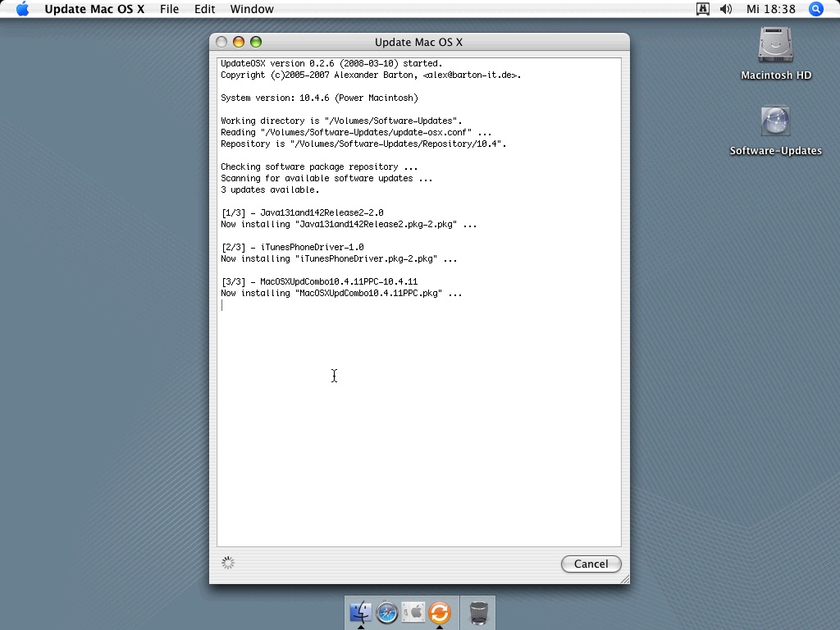This screenshot has width=840, height=630.
Task: Click the progress spinner indicator
Action: pos(228,563)
